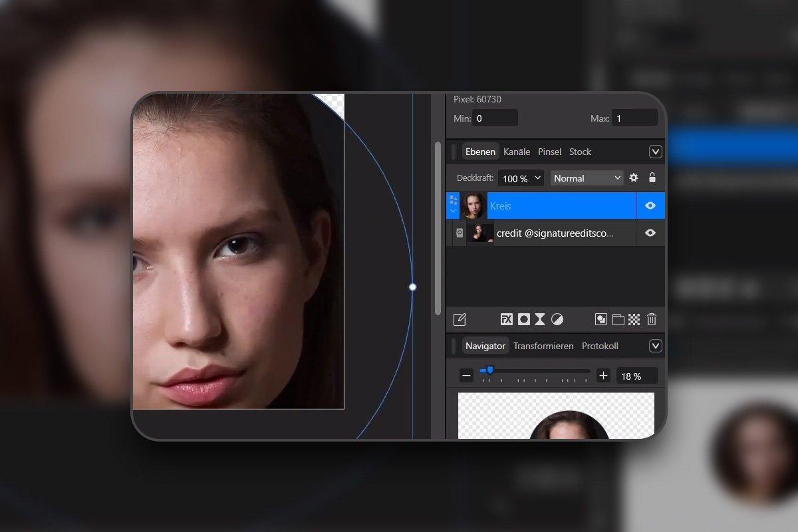
Task: Switch to the Ebenen tab
Action: coord(480,152)
